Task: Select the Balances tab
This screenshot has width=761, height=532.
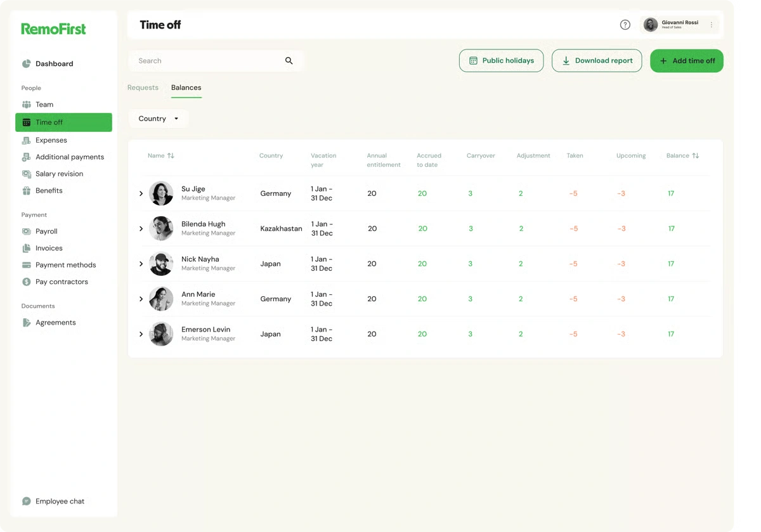Action: (x=186, y=88)
